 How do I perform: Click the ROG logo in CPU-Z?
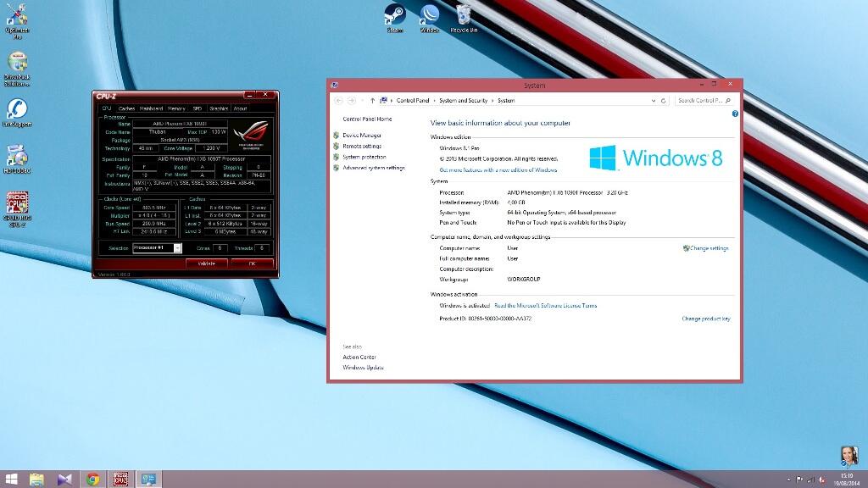tap(251, 136)
